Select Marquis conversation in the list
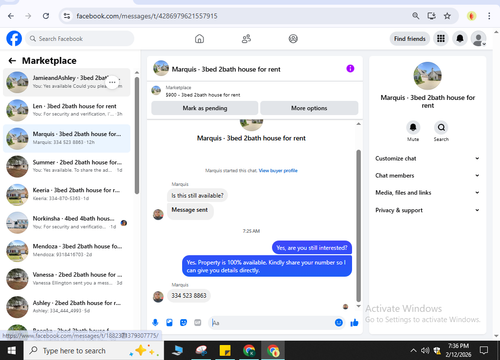This screenshot has width=500, height=360. click(67, 138)
